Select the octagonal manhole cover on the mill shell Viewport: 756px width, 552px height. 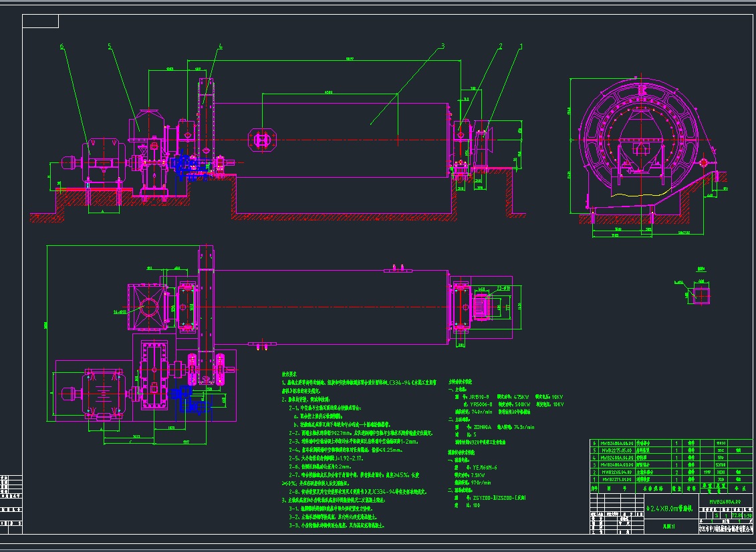261,138
